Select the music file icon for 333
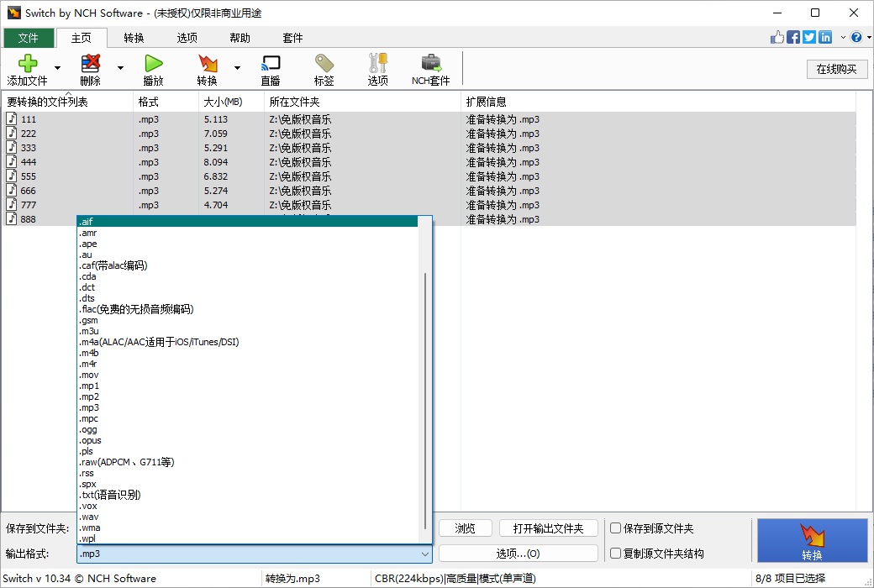The height and width of the screenshot is (588, 874). [x=12, y=147]
